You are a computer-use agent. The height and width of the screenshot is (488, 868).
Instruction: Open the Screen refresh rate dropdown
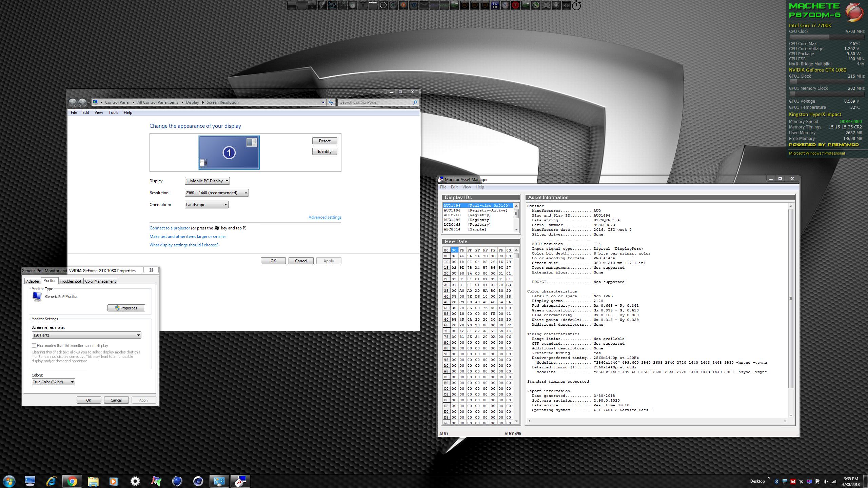point(86,335)
